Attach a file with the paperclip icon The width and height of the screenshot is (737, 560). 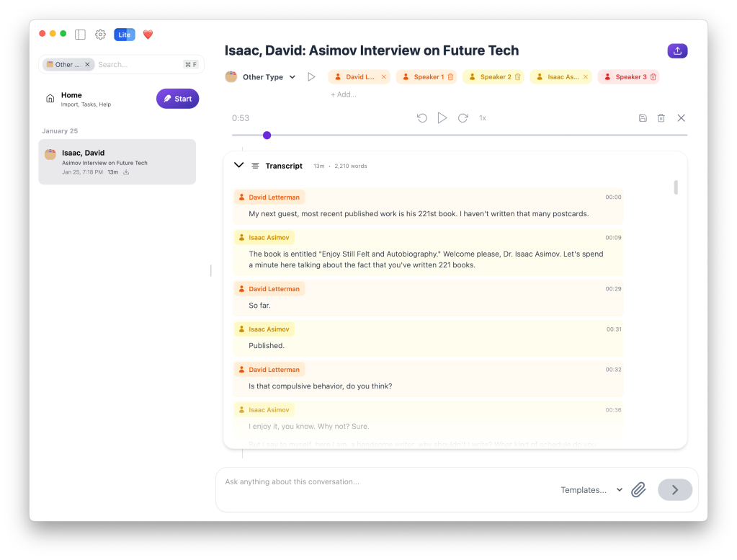[x=638, y=490]
